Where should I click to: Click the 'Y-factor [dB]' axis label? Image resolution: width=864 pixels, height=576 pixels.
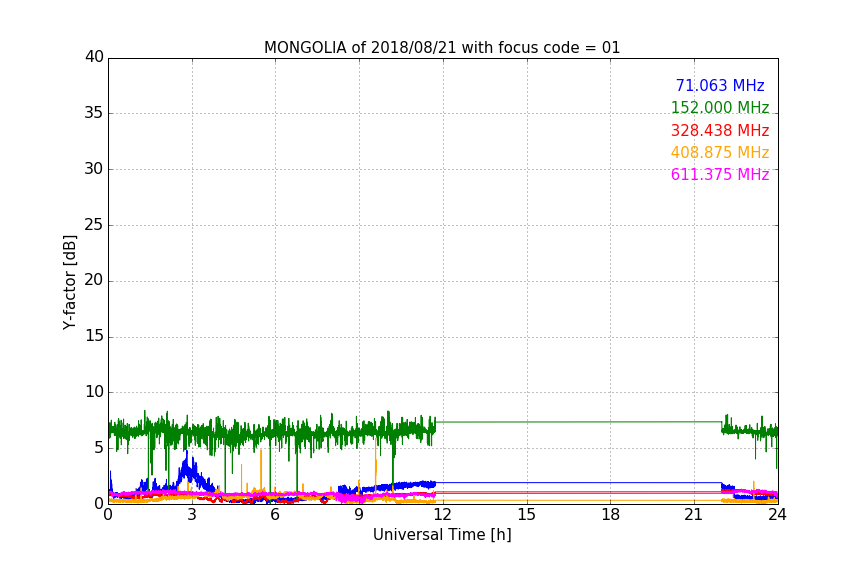[x=69, y=282]
